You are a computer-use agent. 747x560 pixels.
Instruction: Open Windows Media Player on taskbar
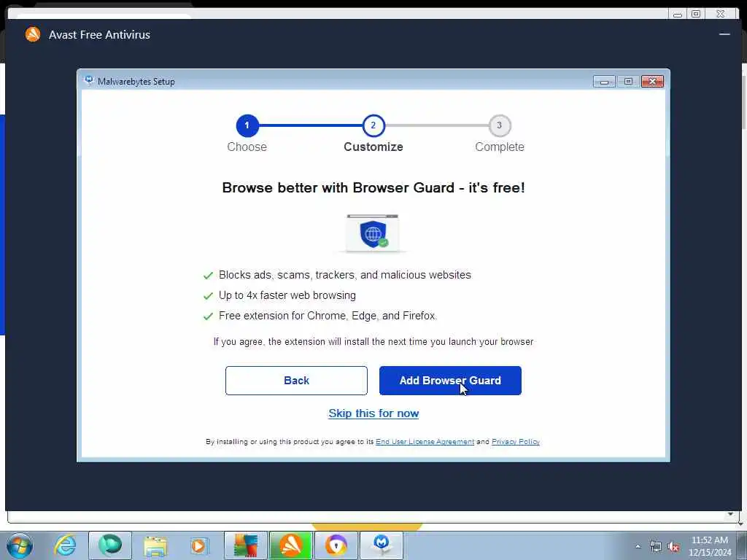[x=198, y=545]
